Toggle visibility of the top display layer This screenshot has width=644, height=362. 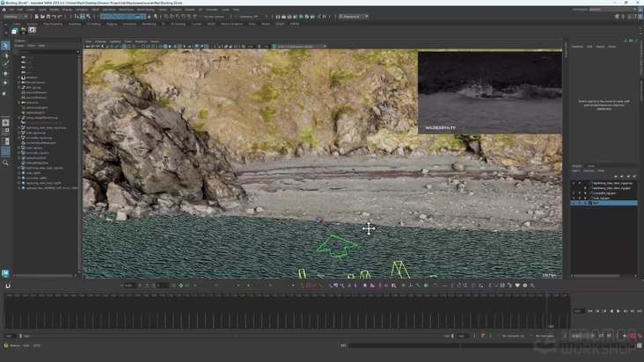pyautogui.click(x=574, y=183)
